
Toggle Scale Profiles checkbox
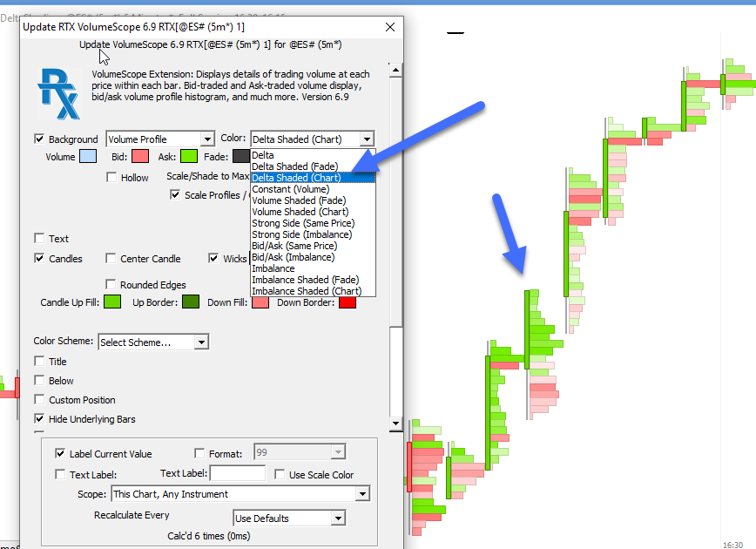(175, 194)
